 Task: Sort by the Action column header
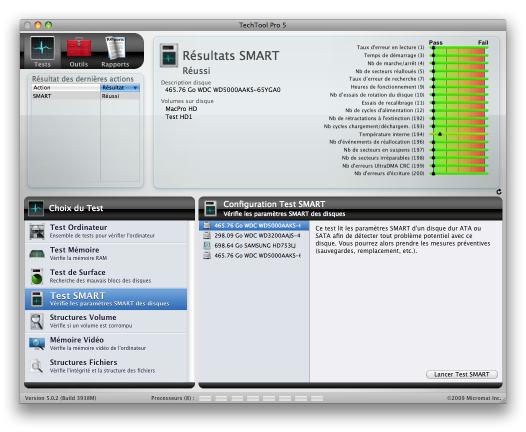66,88
